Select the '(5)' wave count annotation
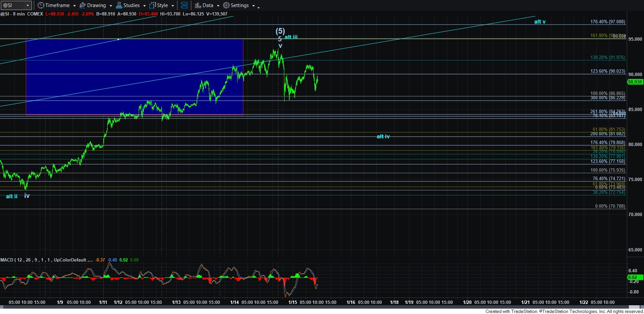Screen dimensions: 644x314 coord(280,31)
